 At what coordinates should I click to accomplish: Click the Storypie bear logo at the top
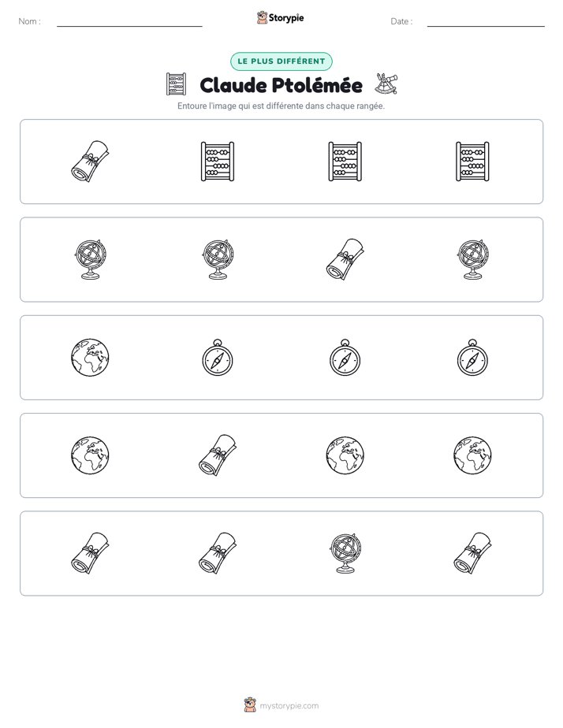pyautogui.click(x=262, y=17)
